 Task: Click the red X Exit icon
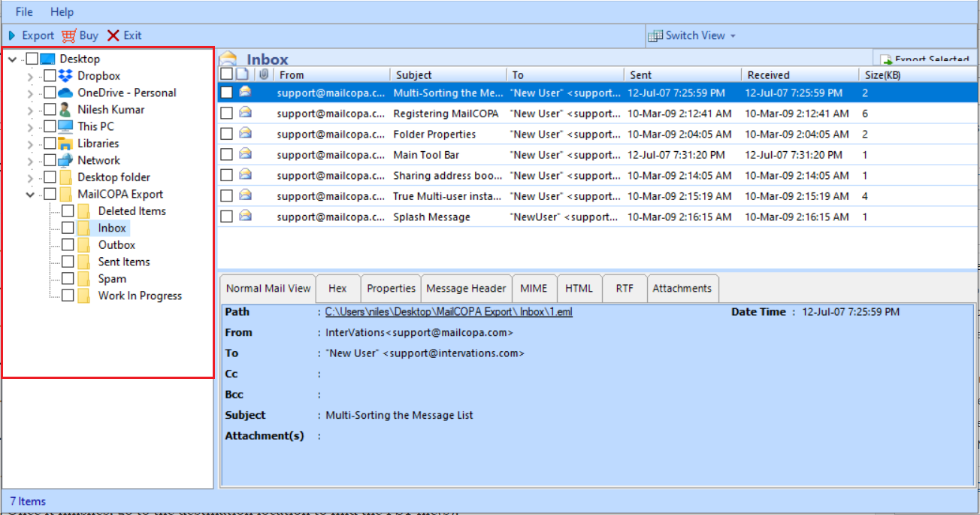tap(113, 35)
